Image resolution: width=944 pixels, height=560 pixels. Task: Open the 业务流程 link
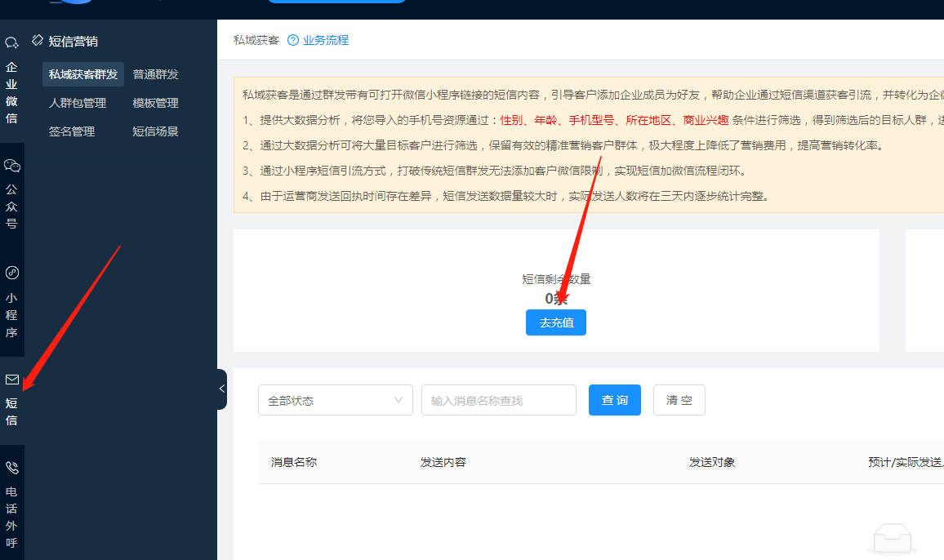[x=326, y=40]
